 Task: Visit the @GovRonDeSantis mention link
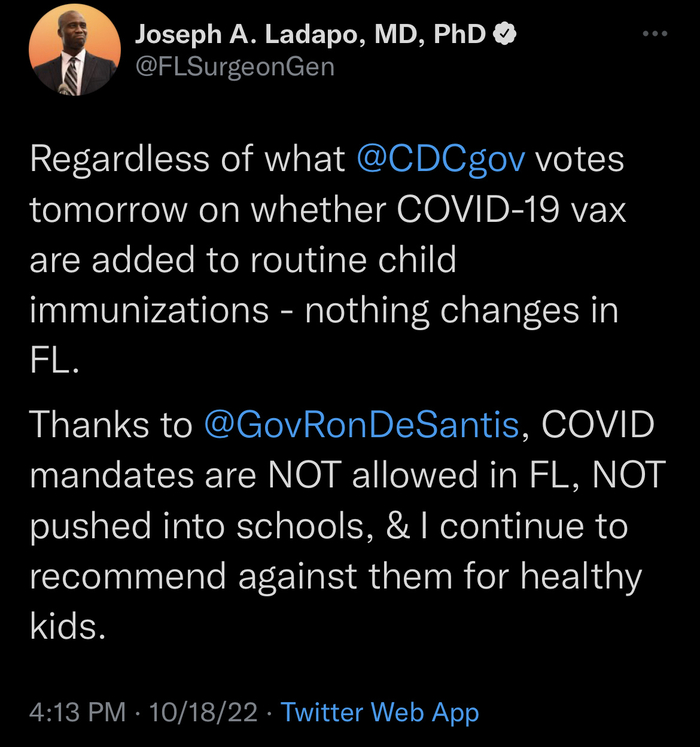tap(360, 424)
